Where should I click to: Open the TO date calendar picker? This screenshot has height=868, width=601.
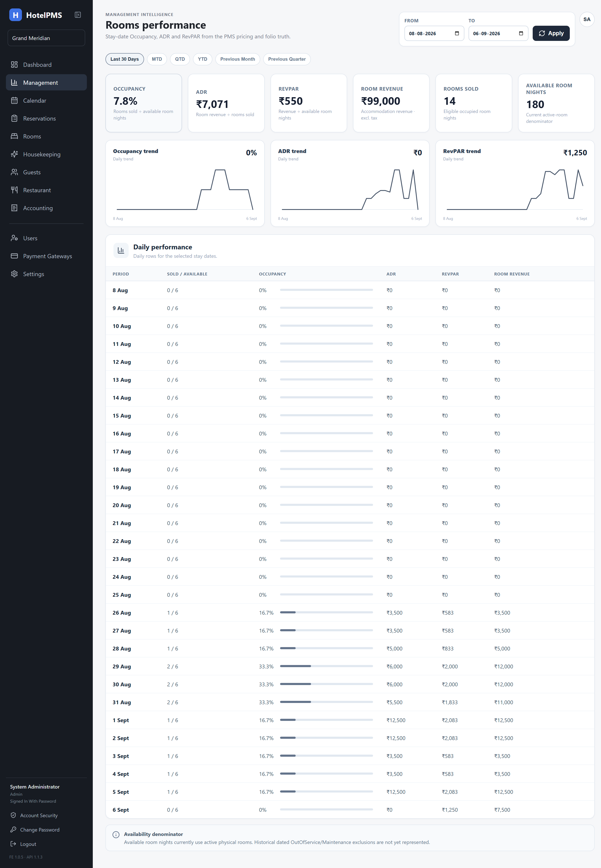521,34
